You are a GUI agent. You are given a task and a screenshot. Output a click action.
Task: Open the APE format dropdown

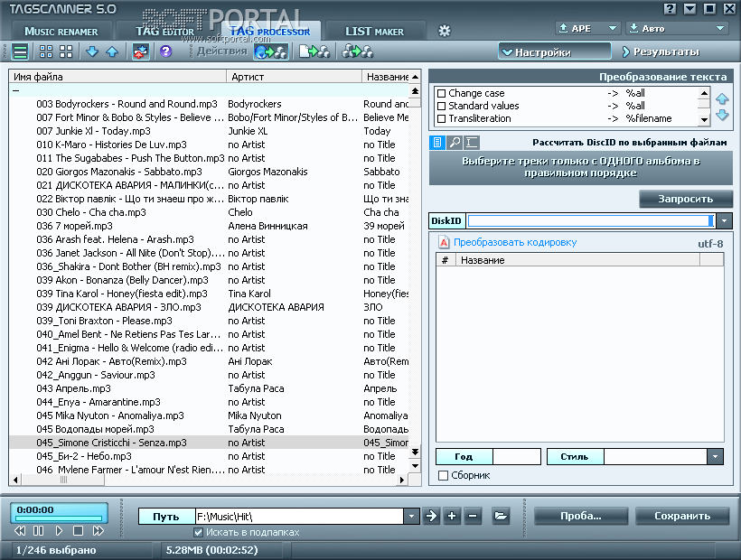(x=613, y=28)
